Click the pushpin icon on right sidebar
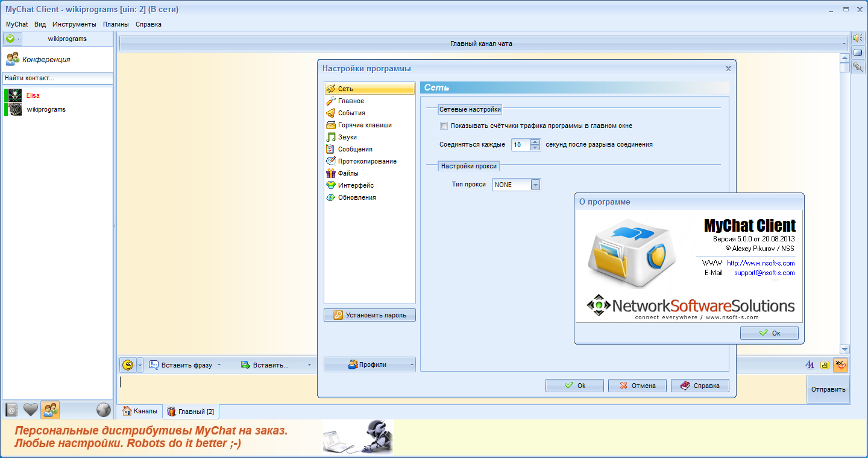The width and height of the screenshot is (868, 458). click(x=858, y=67)
